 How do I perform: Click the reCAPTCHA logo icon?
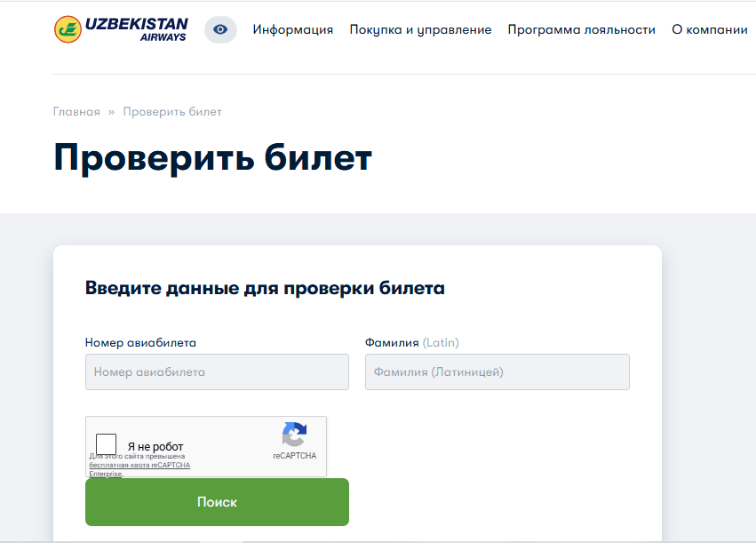295,435
